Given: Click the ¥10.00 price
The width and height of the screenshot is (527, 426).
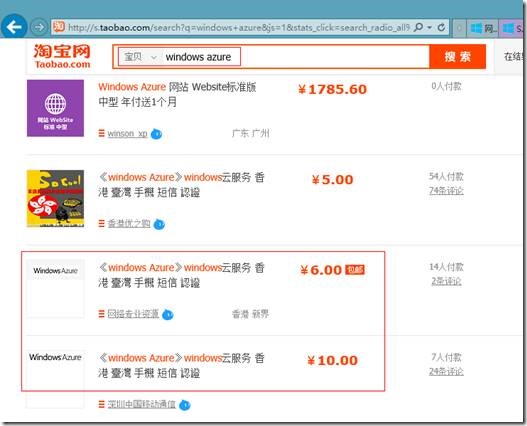Looking at the screenshot, I should point(332,360).
